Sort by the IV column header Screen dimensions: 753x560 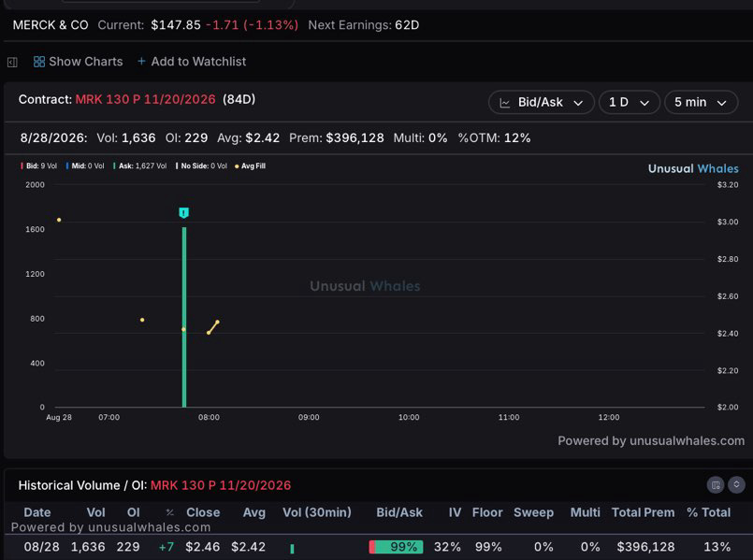[x=455, y=512]
